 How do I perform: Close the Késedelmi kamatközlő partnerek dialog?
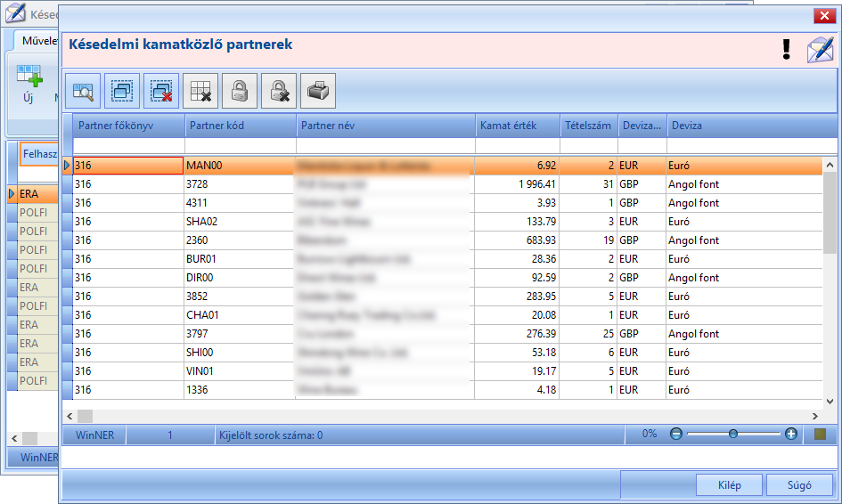tap(824, 15)
